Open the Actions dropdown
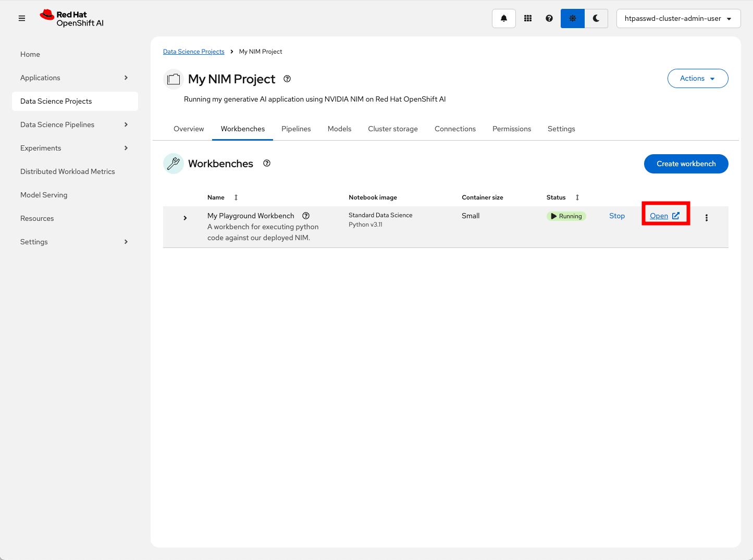Screen dimensions: 753x560 (697, 78)
